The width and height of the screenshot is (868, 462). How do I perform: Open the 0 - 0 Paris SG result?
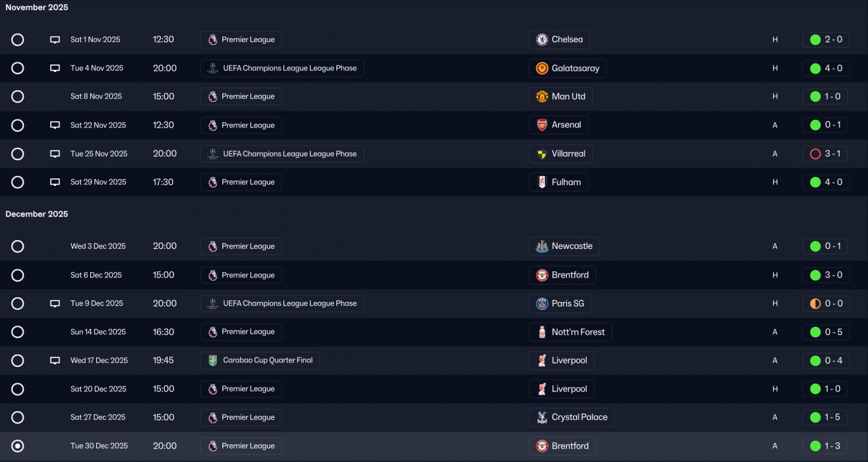tap(825, 304)
